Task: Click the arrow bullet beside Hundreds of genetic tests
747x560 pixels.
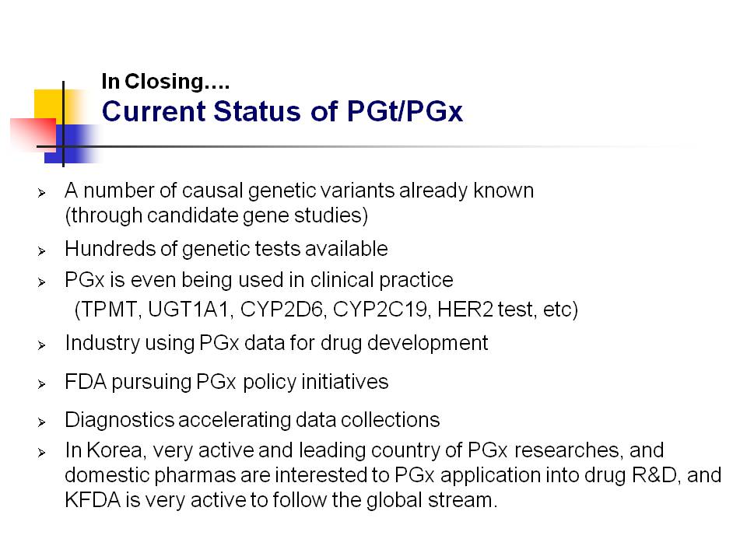Action: [x=41, y=251]
